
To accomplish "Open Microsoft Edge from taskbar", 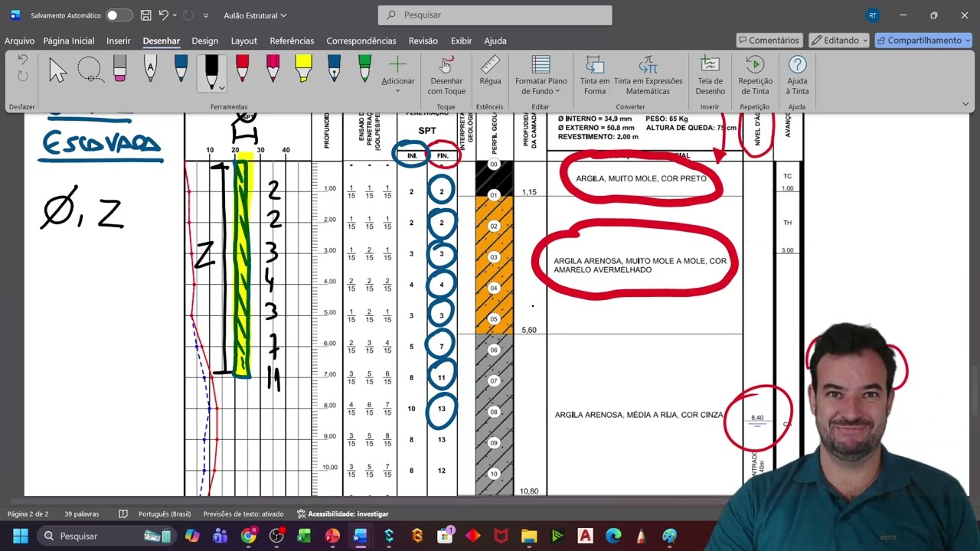I will click(x=613, y=536).
